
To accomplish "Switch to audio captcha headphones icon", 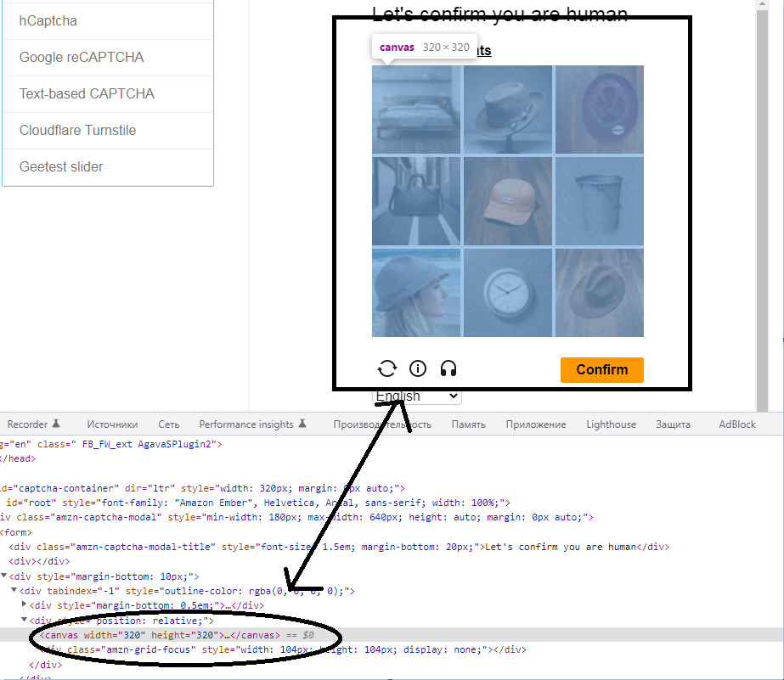I will 448,368.
